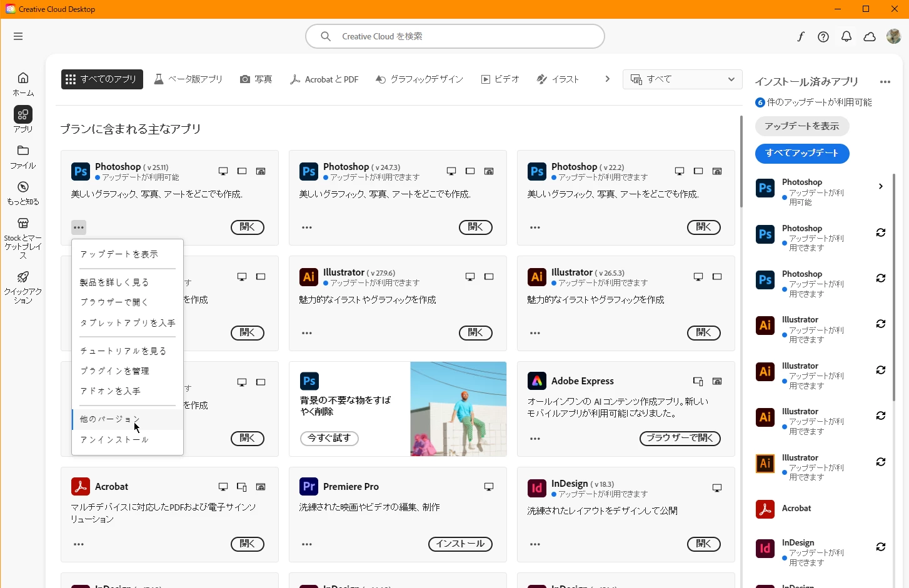Choose アンインストール menu item

coord(128,440)
